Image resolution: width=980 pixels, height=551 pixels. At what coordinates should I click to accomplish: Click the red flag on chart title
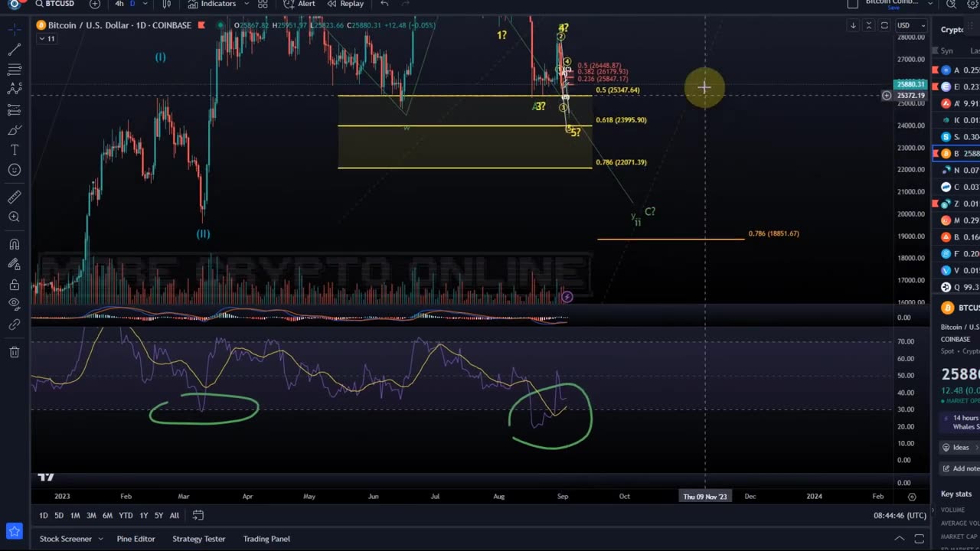(x=201, y=25)
